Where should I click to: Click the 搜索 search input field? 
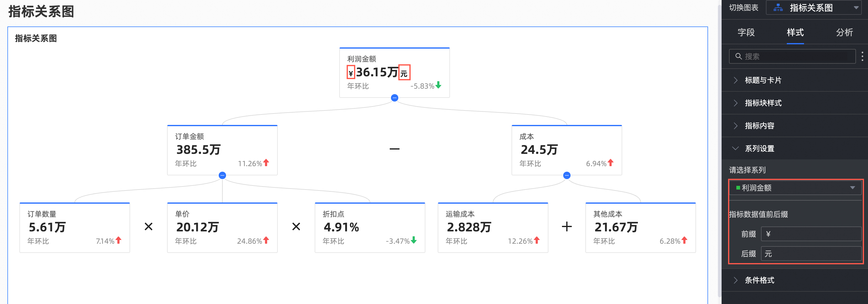pos(792,56)
